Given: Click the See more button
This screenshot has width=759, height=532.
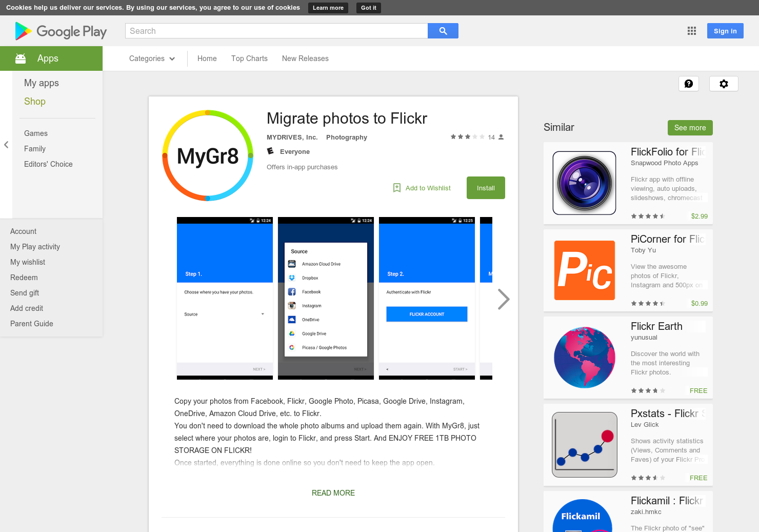Looking at the screenshot, I should click(x=690, y=128).
